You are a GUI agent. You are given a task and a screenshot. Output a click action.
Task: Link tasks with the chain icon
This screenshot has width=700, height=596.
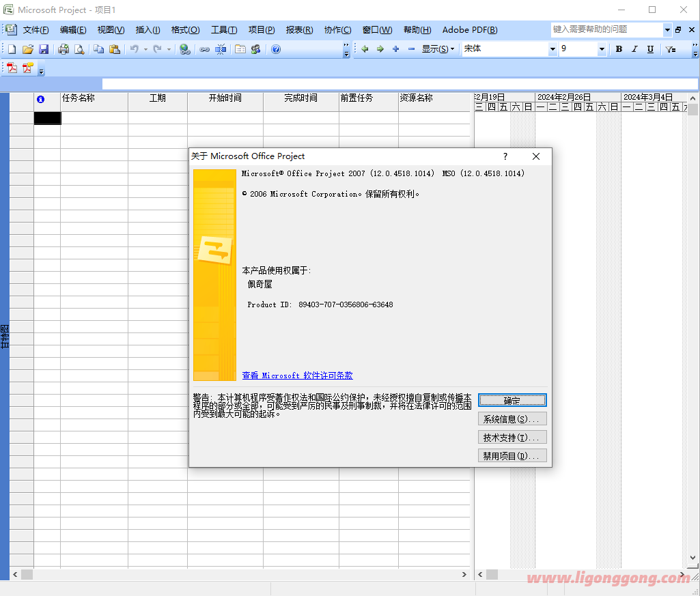click(x=204, y=49)
